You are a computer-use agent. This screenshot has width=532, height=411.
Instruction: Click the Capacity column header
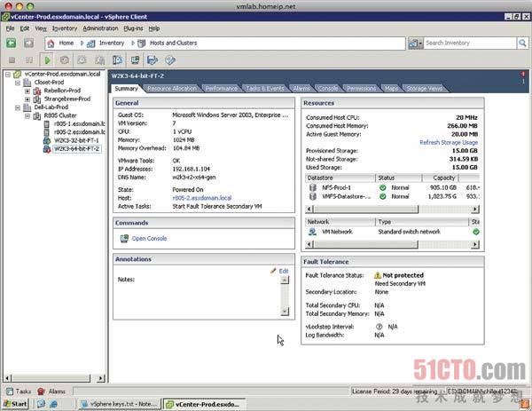440,178
